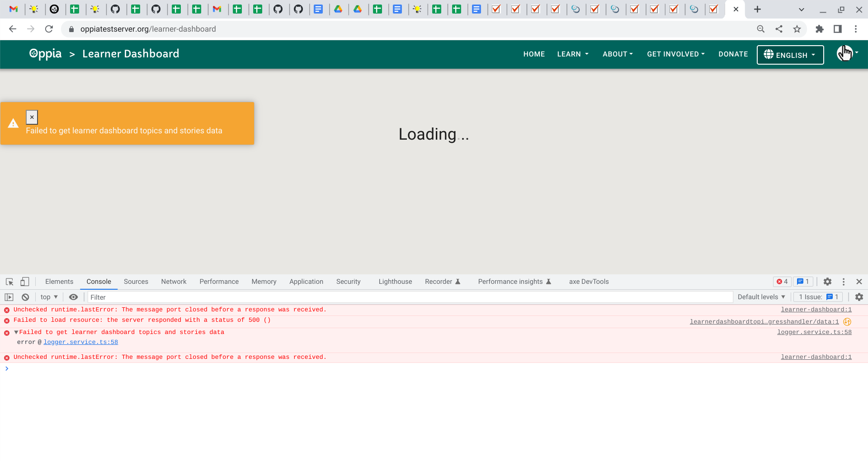
Task: Open the 'top' frame context dropdown
Action: coord(48,297)
